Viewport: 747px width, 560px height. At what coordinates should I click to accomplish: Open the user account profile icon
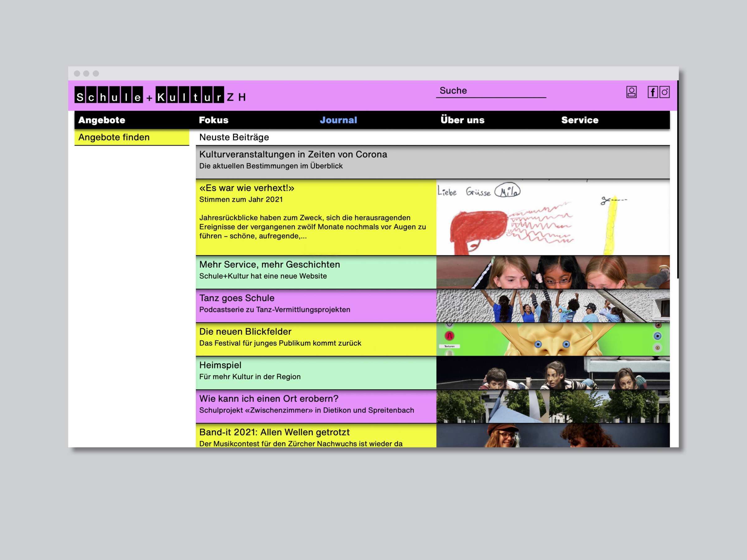point(631,92)
